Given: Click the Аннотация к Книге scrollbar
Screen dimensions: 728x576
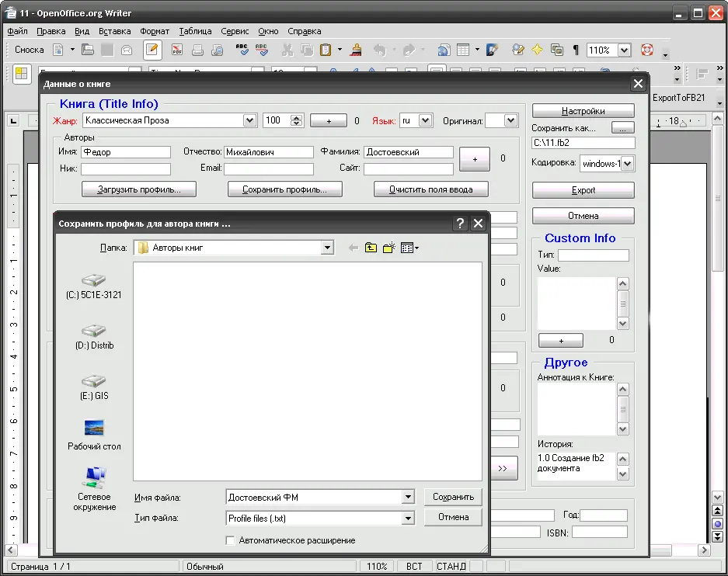Looking at the screenshot, I should click(623, 409).
